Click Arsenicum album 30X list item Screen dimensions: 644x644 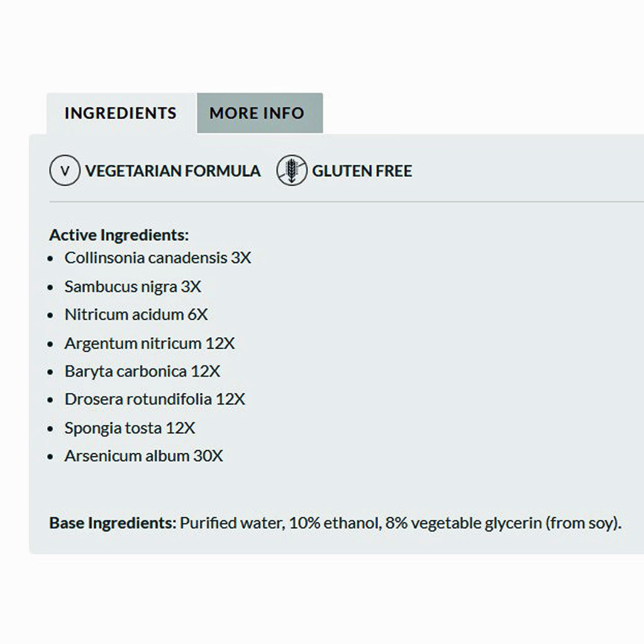tap(143, 456)
